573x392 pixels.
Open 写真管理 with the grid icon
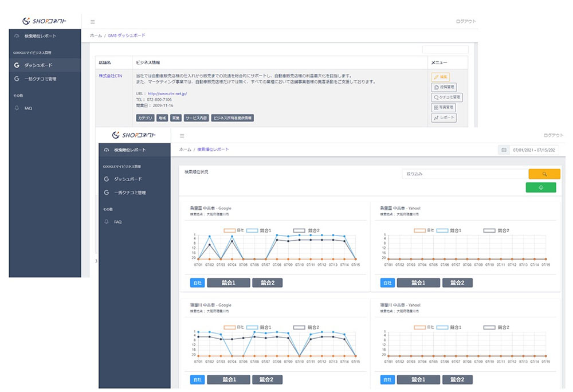click(x=444, y=107)
